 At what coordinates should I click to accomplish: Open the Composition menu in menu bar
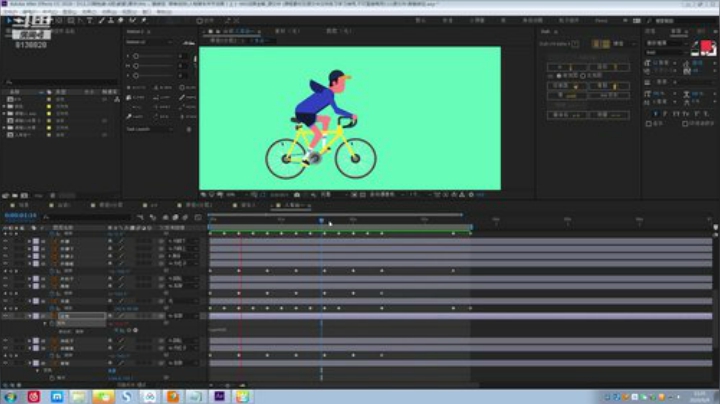pyautogui.click(x=49, y=11)
